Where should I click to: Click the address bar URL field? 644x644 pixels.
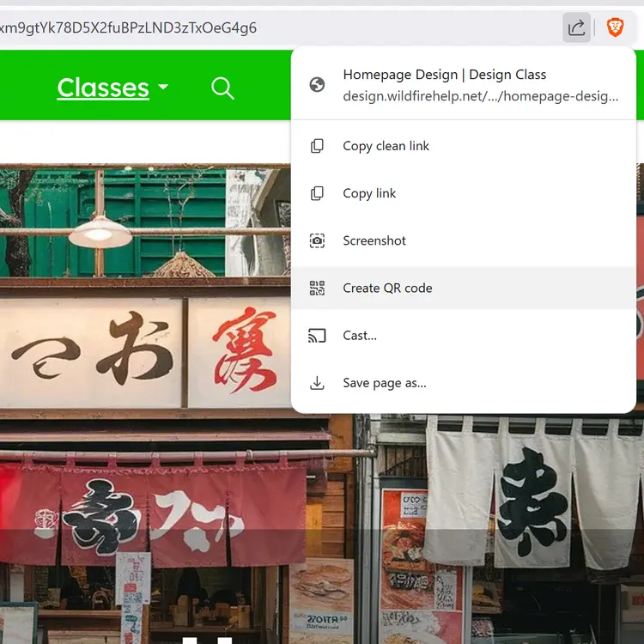279,27
